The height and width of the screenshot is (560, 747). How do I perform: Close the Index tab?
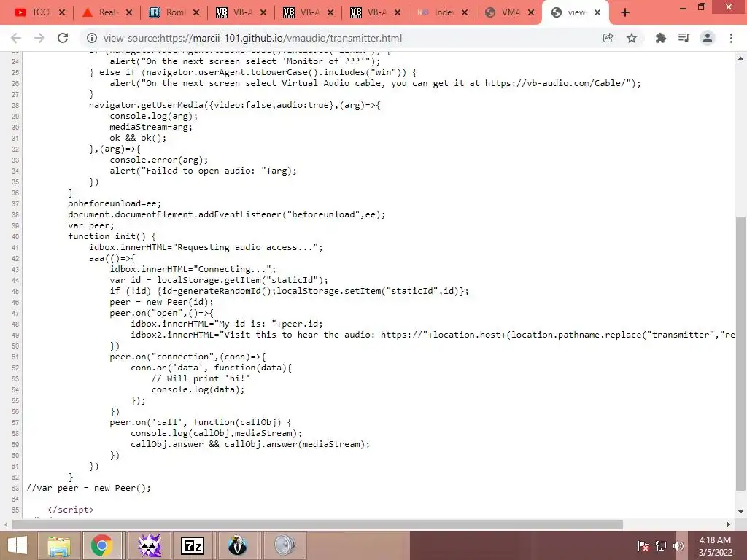coord(465,13)
